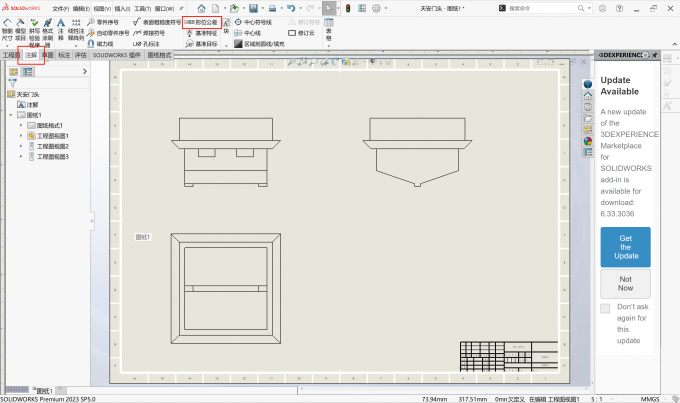
Task: Switch to the 草图 tab
Action: [48, 55]
